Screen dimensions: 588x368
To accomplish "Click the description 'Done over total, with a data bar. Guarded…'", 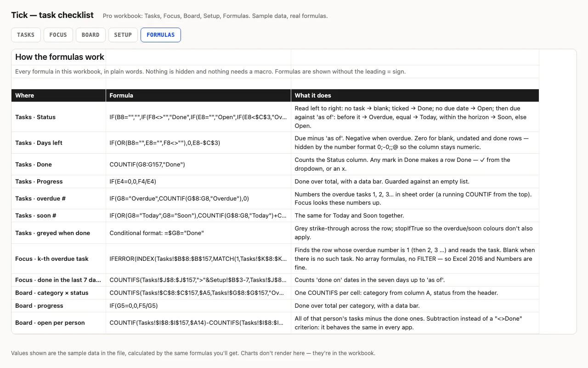I will [x=415, y=181].
